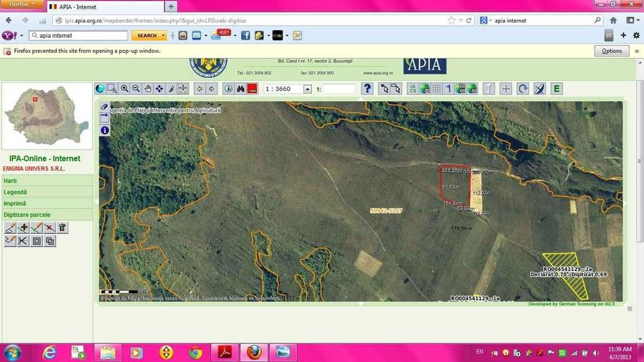Screen dimensions: 644x362
Task: Click the Yahoo toolbar SEARCH button
Action: point(147,35)
